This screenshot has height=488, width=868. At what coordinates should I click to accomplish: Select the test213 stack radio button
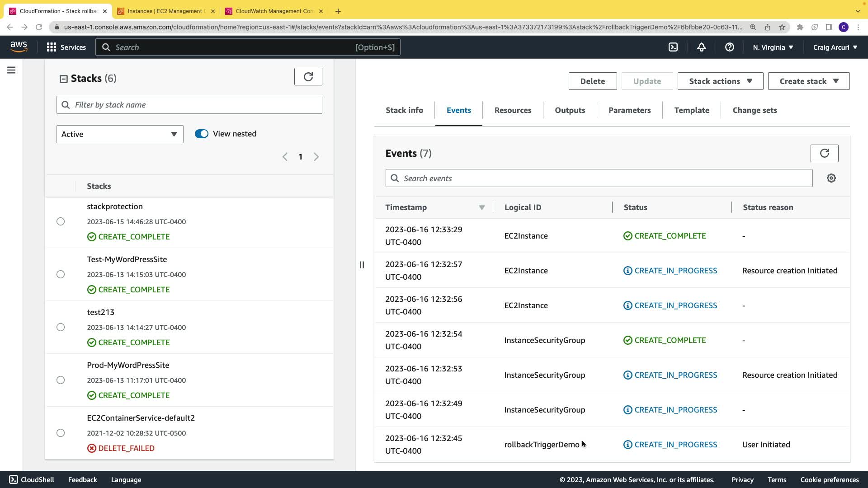pyautogui.click(x=61, y=327)
